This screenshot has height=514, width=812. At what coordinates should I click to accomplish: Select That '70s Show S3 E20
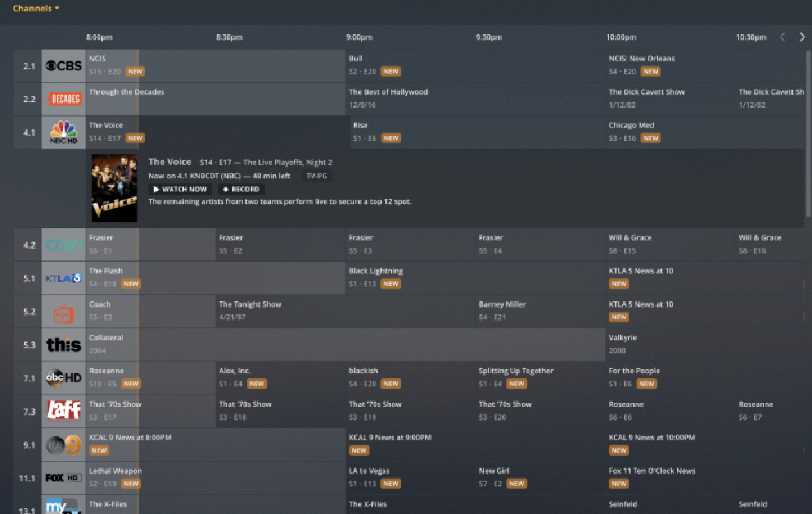pos(540,411)
